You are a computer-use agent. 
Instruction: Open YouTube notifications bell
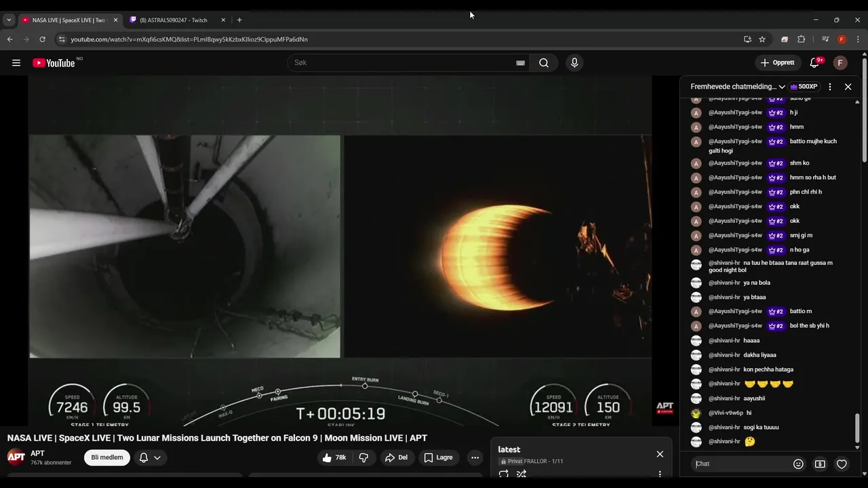[814, 63]
